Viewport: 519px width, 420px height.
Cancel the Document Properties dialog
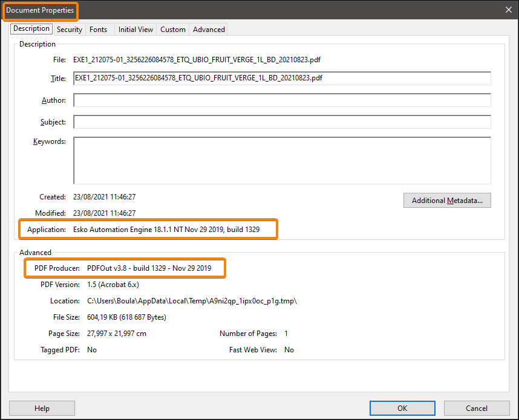point(477,408)
